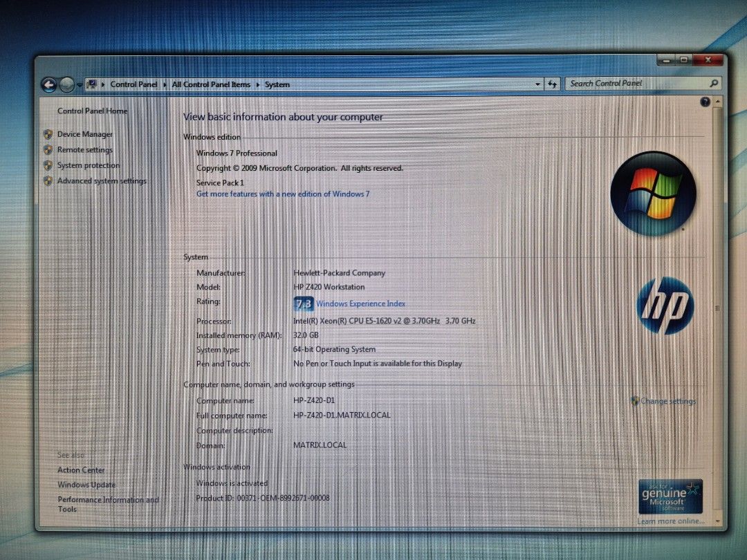The width and height of the screenshot is (747, 560).
Task: Click the domain value MATRIX.LOCAL
Action: tap(320, 445)
